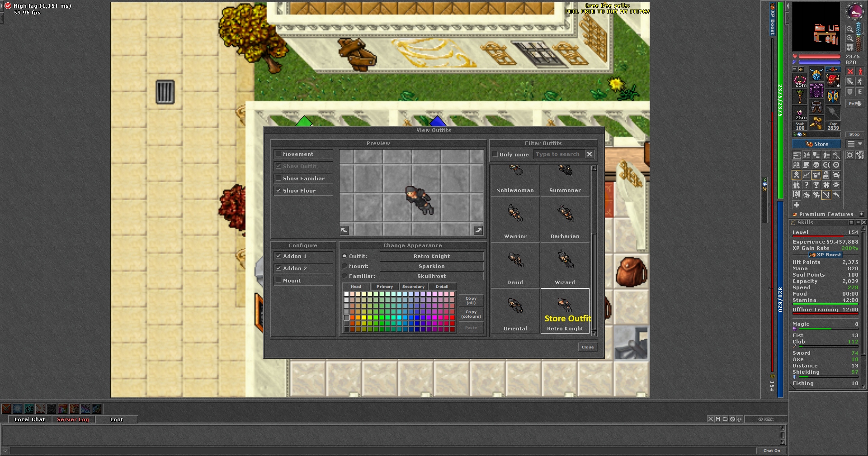The image size is (868, 456).
Task: Toggle red figure stance icon
Action: (x=860, y=71)
